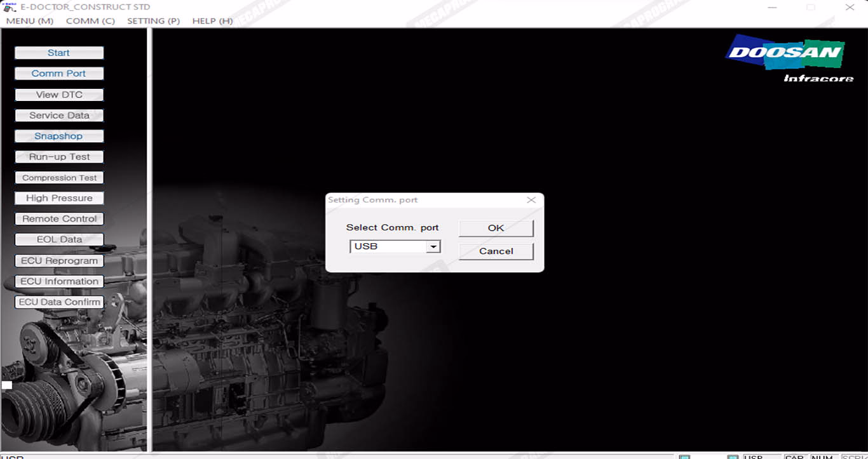Confirm port selection with OK
Viewport: 868px width, 459px height.
(x=496, y=228)
